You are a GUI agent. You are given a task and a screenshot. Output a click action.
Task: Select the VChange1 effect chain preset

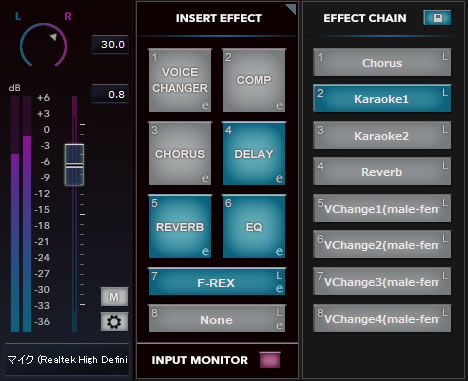pos(382,208)
